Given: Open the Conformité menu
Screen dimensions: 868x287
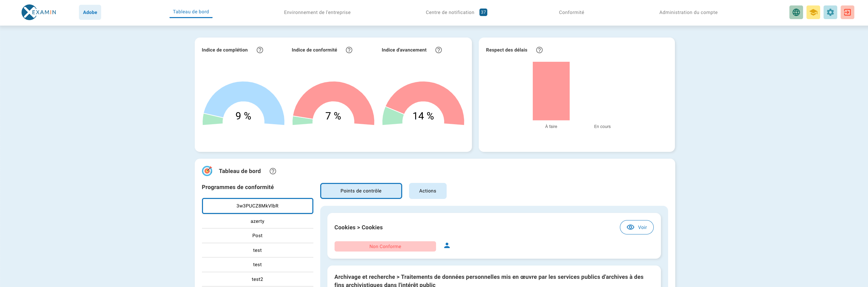Looking at the screenshot, I should point(571,12).
